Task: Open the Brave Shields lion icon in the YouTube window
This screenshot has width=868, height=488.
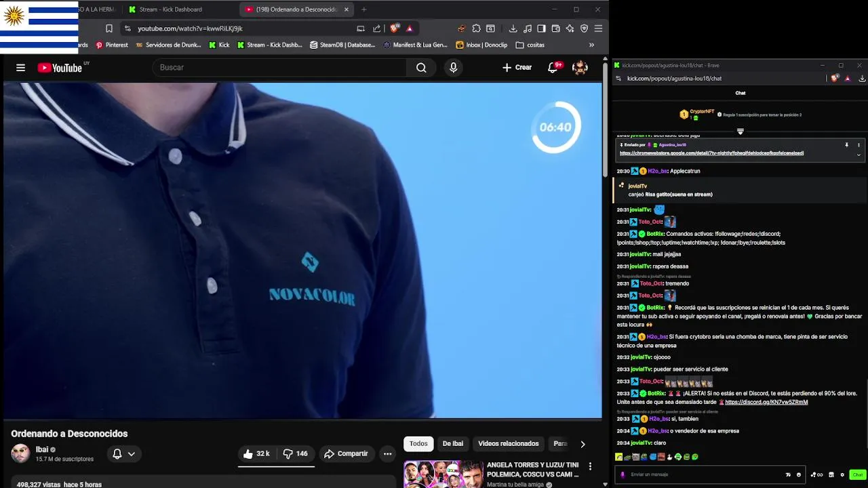Action: pyautogui.click(x=395, y=28)
